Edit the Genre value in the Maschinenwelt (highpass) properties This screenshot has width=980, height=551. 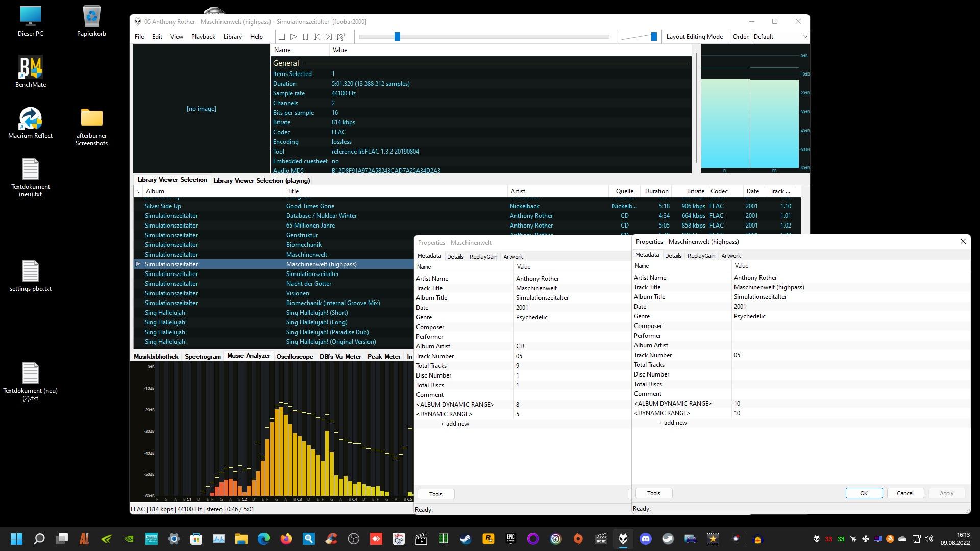850,316
